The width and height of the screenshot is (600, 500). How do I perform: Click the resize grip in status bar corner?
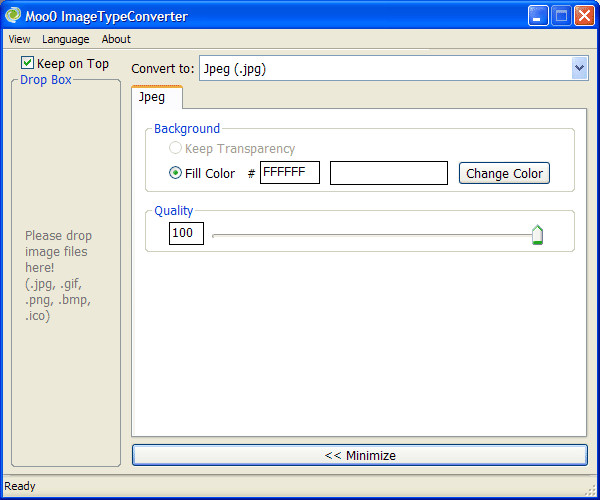591,490
